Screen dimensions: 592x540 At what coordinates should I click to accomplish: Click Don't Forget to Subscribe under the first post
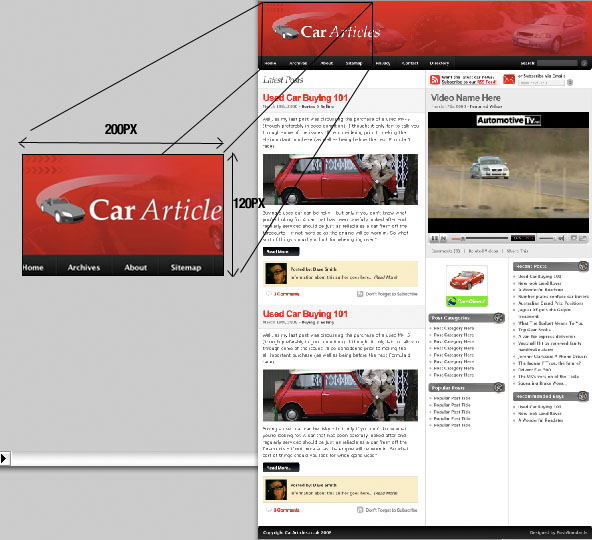392,294
